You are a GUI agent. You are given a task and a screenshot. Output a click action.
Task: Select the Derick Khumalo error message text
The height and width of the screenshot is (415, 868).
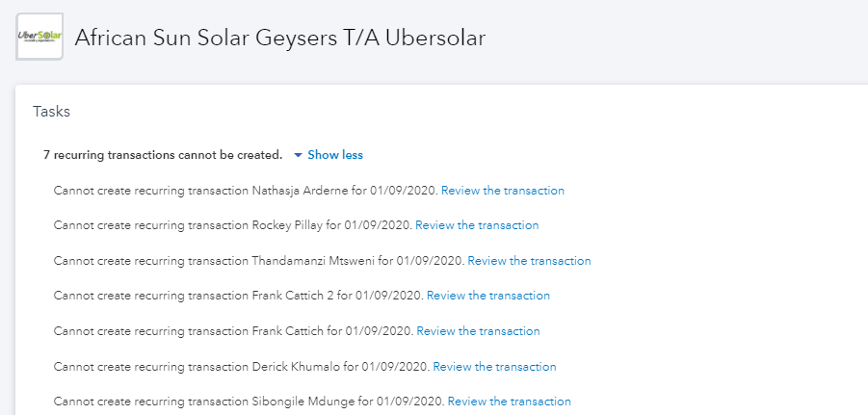pyautogui.click(x=242, y=367)
